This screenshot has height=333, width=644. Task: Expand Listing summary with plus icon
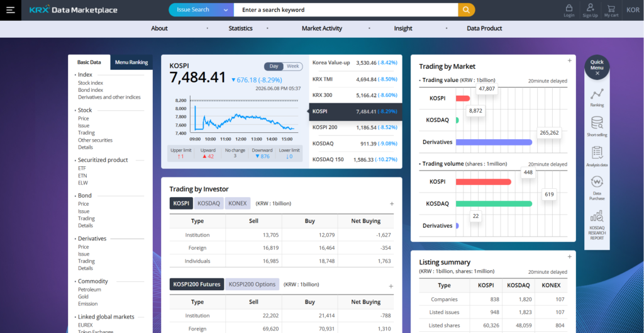click(x=570, y=257)
